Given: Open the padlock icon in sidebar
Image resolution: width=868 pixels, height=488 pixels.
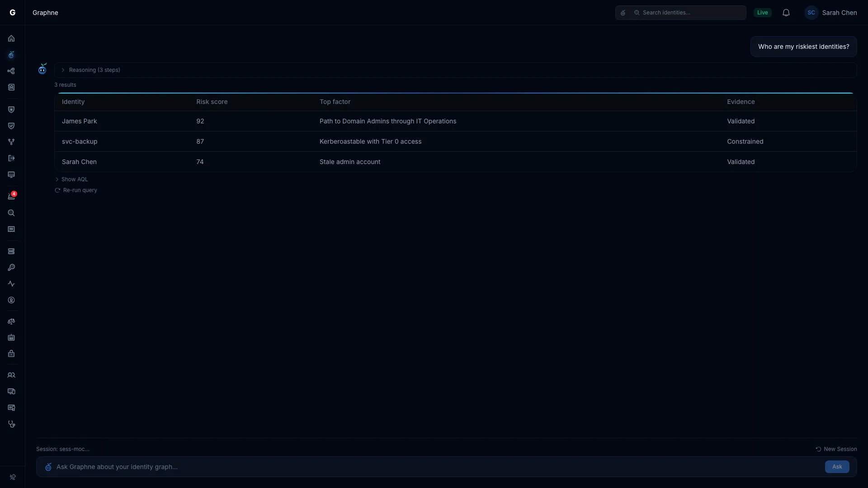Looking at the screenshot, I should click(x=11, y=354).
